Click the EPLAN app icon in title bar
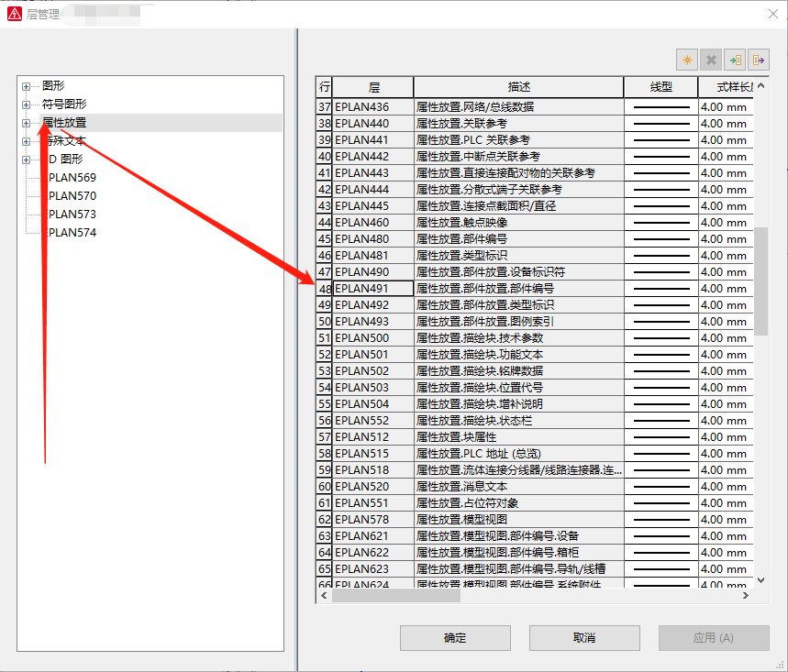Screen dimensions: 788x672 (14, 14)
